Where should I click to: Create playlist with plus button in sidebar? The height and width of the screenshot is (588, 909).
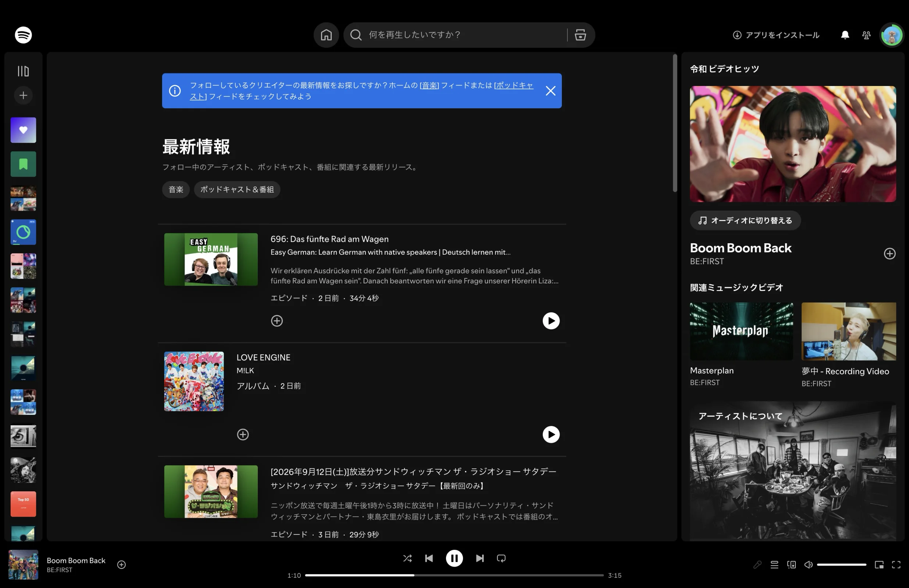[23, 95]
